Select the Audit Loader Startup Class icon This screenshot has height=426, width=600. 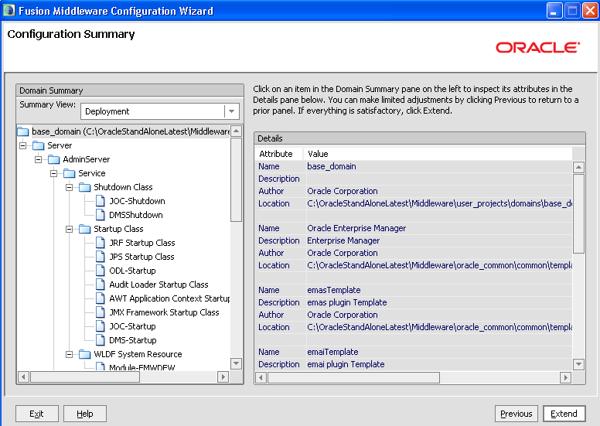(x=100, y=285)
